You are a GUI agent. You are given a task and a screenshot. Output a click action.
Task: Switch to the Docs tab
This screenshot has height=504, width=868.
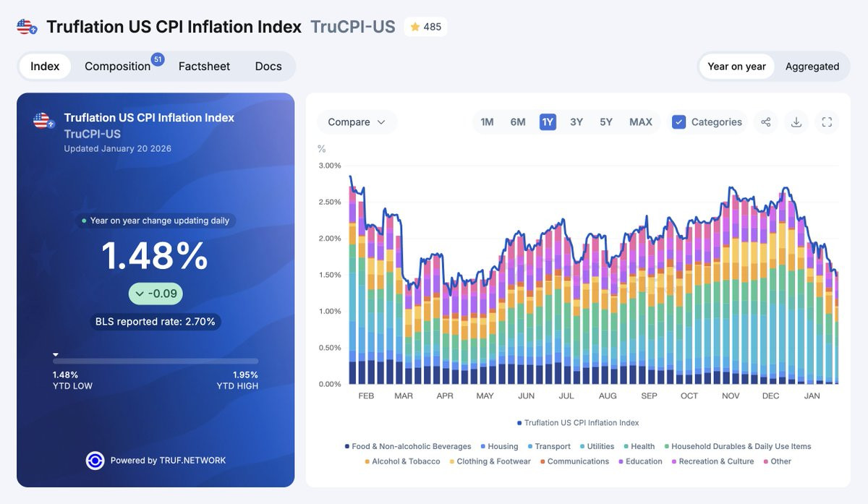268,67
